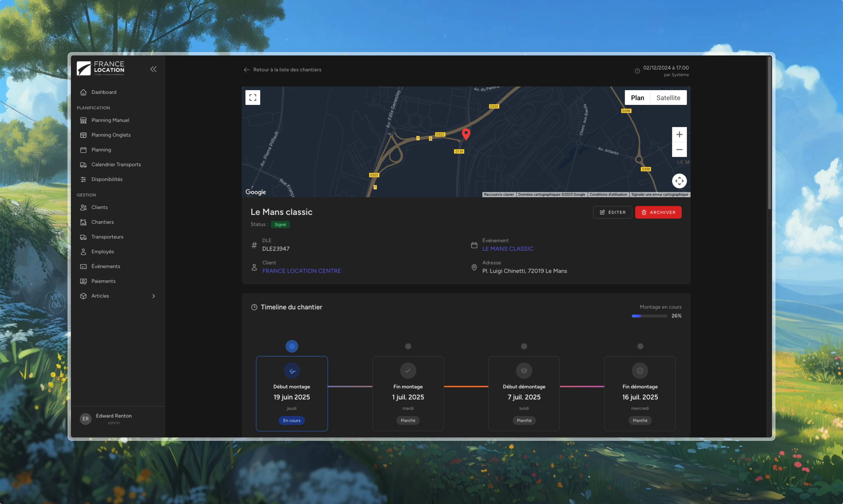Open Edward Renton user profile menu
This screenshot has height=504, width=843.
tap(113, 419)
